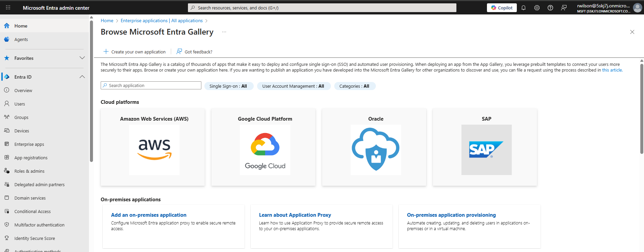644x252 pixels.
Task: Click the Copilot button
Action: tap(501, 8)
